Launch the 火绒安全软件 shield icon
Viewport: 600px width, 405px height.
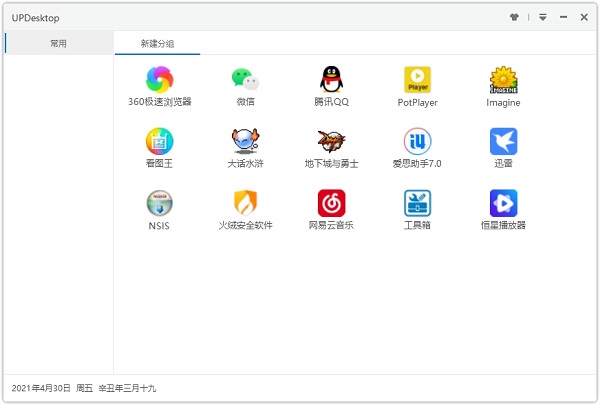click(245, 203)
